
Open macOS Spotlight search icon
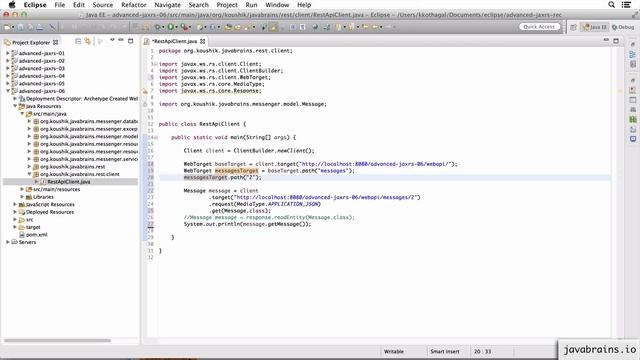(x=611, y=5)
